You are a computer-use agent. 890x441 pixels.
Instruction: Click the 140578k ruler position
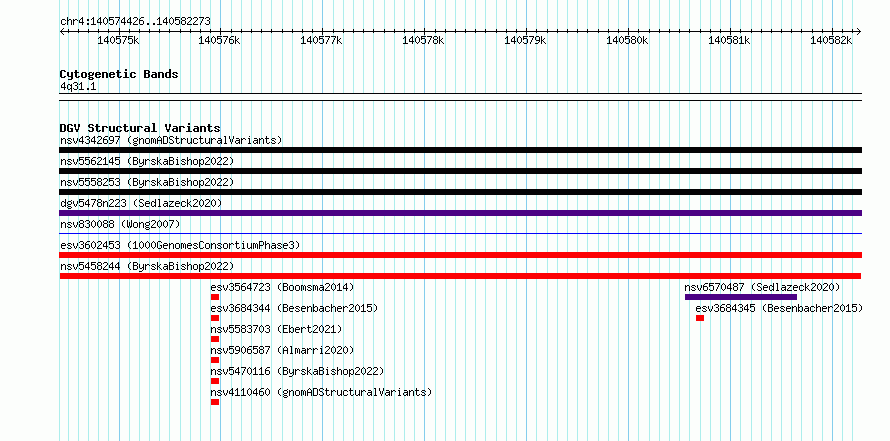[x=423, y=40]
